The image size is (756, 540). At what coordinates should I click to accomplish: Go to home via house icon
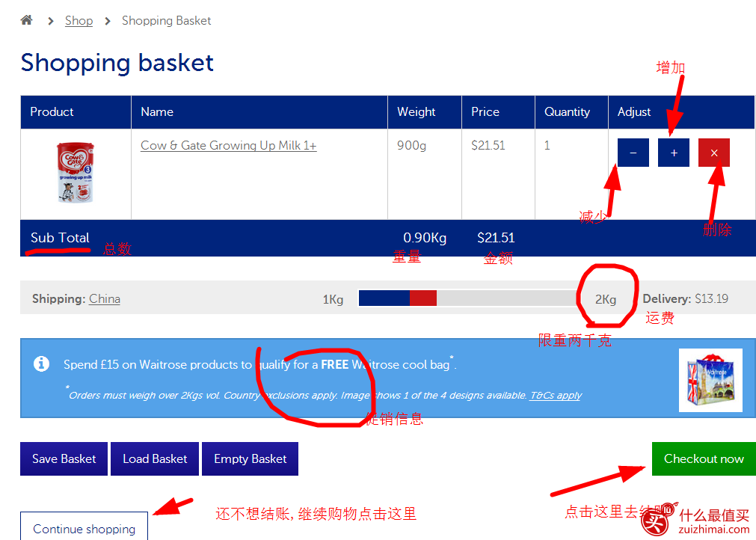click(26, 20)
